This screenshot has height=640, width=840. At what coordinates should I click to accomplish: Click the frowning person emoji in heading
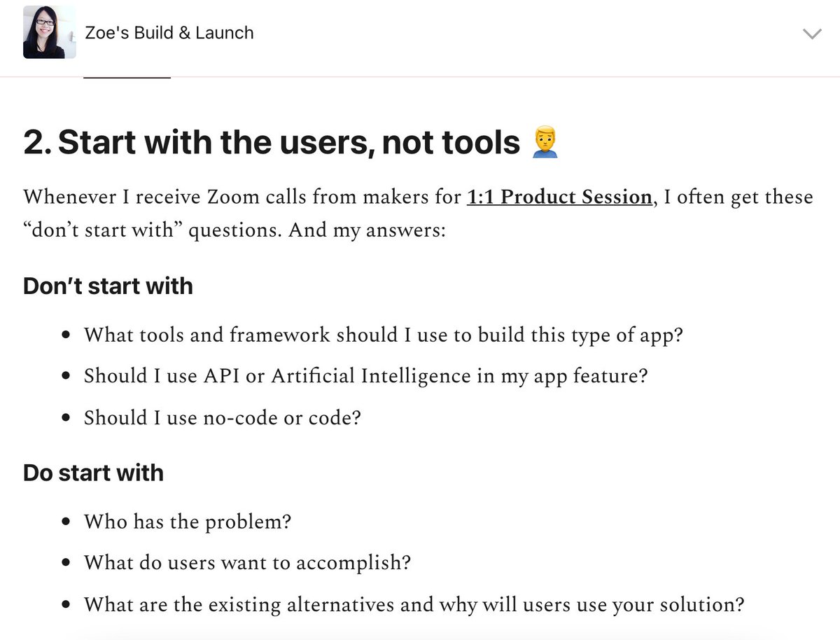545,142
